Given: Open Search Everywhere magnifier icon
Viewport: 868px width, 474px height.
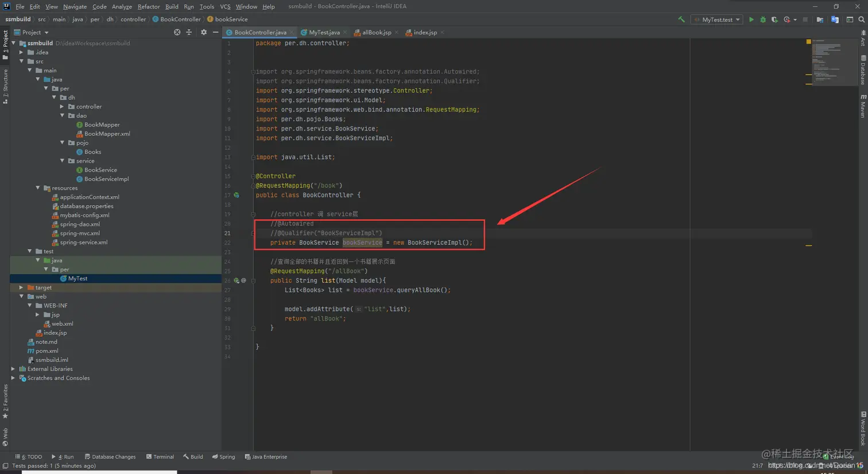Looking at the screenshot, I should pos(862,20).
